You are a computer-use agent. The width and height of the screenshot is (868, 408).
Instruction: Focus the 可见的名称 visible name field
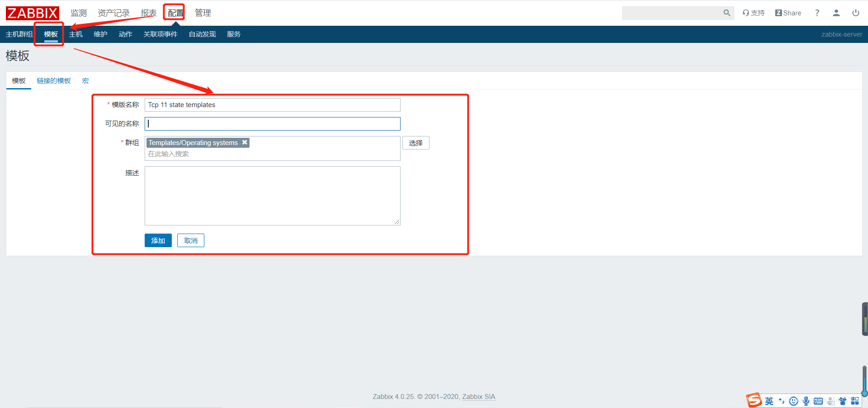point(273,124)
